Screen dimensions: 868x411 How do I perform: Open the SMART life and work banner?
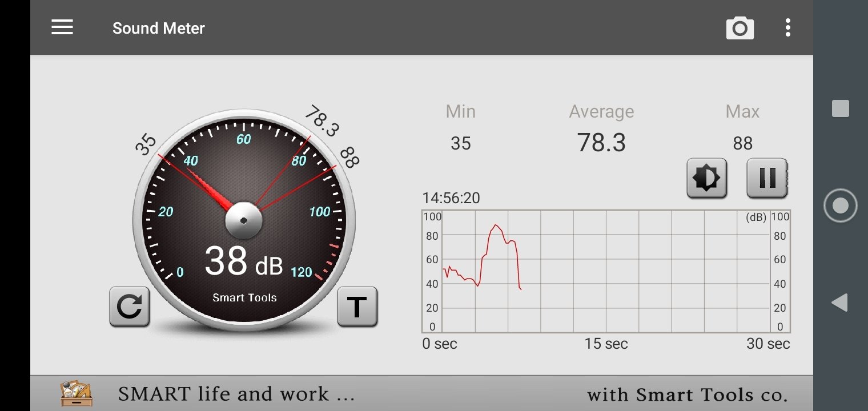pyautogui.click(x=236, y=394)
